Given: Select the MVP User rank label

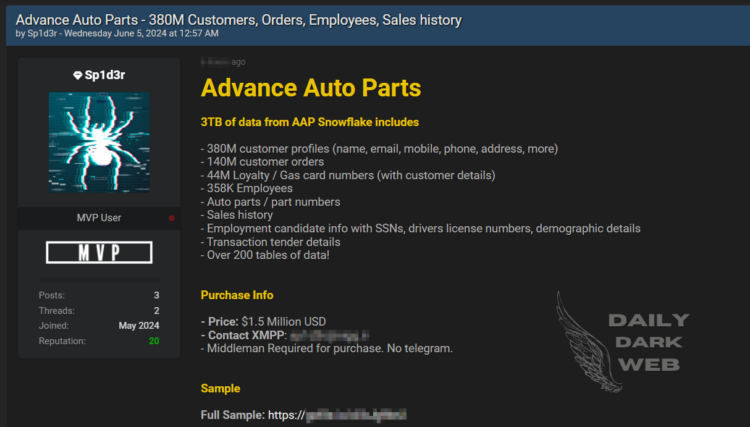Looking at the screenshot, I should (x=99, y=218).
